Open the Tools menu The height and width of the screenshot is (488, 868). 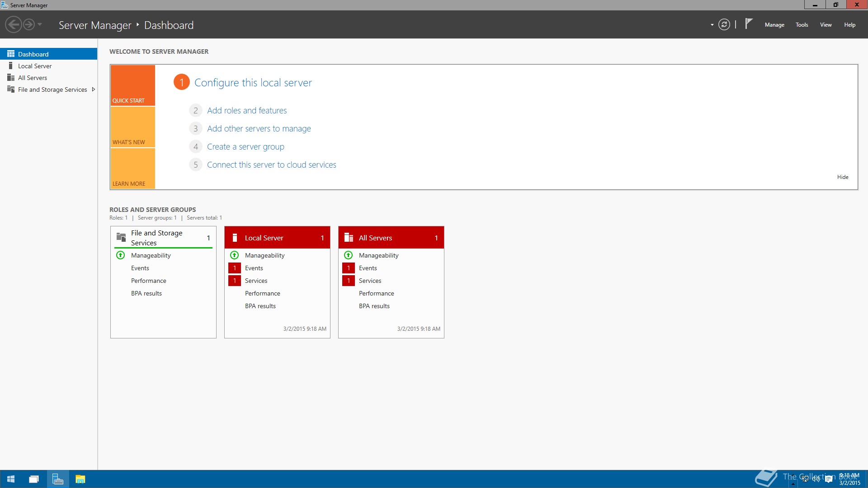(802, 25)
